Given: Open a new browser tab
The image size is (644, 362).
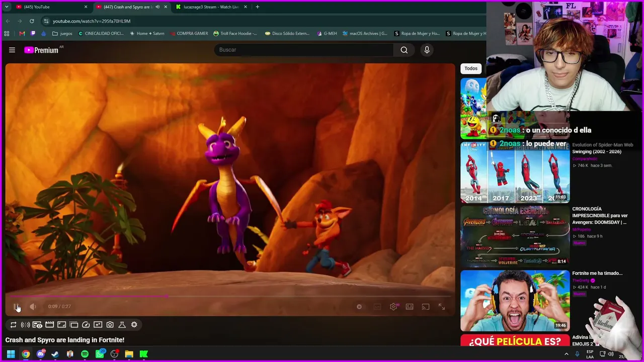Looking at the screenshot, I should click(257, 7).
